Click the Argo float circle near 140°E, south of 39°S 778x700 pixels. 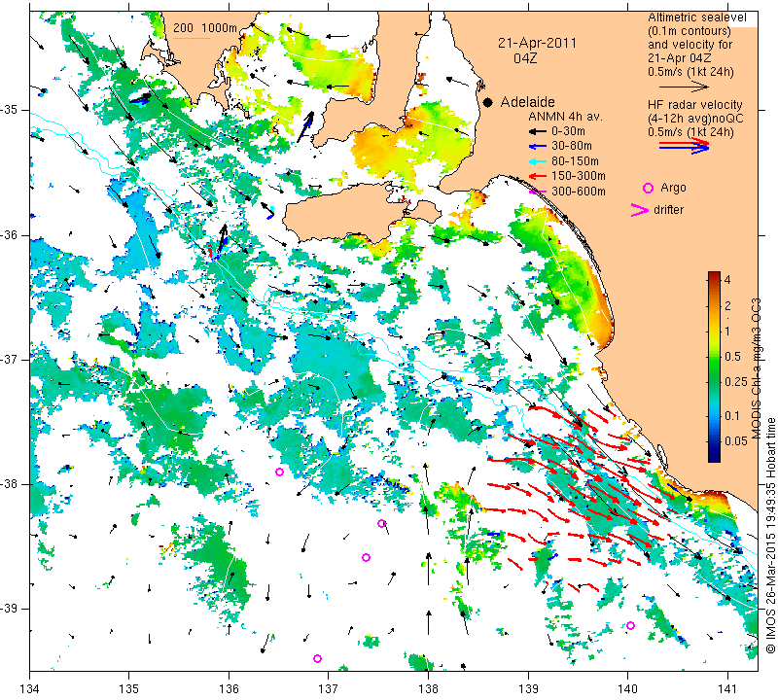coord(630,625)
